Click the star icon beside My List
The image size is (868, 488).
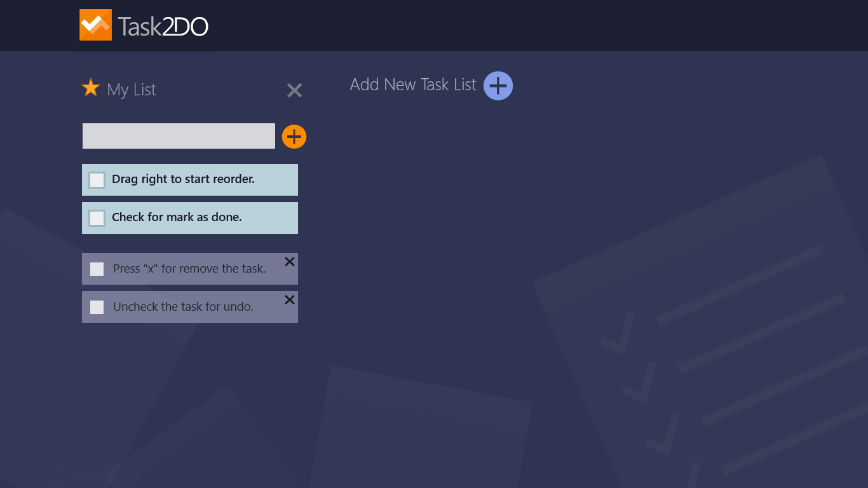click(x=91, y=88)
